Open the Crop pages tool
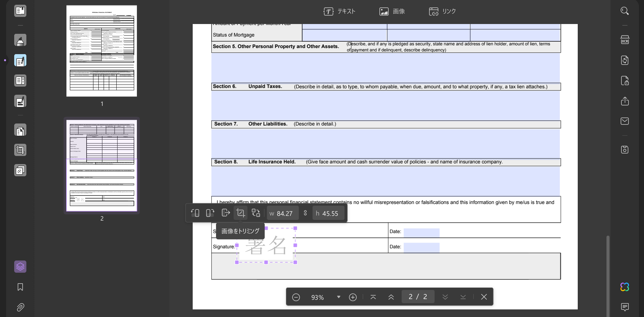This screenshot has width=644, height=317. (20, 150)
